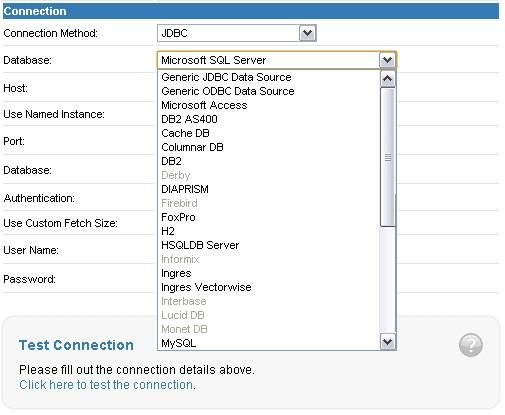The width and height of the screenshot is (505, 415).
Task: Click the Use Custom Fetch Size label
Action: pos(60,223)
